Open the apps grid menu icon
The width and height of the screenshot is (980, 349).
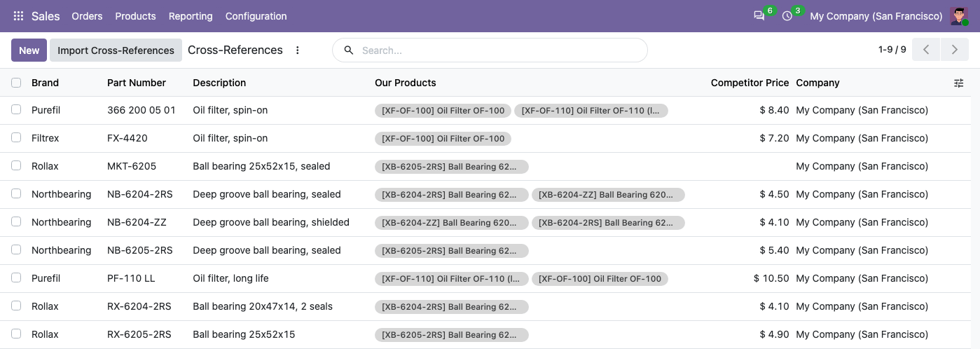coord(19,16)
